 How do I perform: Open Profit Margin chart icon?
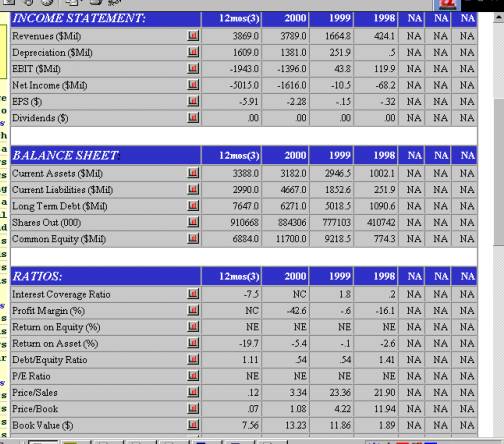coord(193,310)
